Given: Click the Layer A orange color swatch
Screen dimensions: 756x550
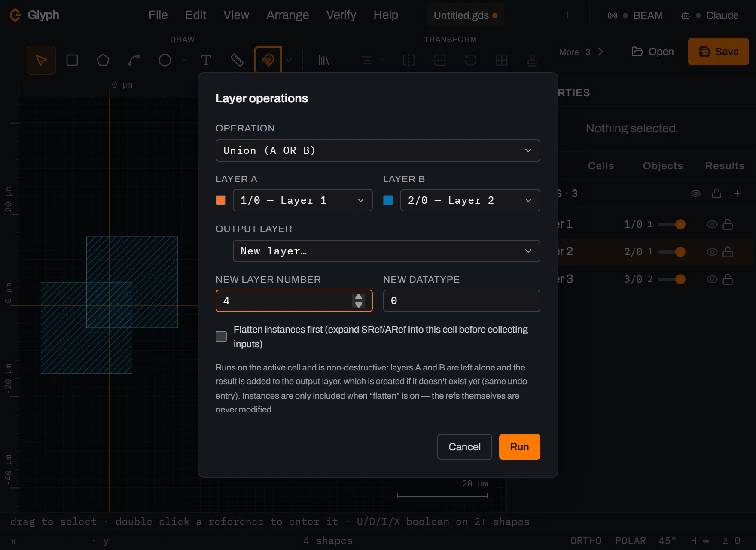Looking at the screenshot, I should click(221, 200).
